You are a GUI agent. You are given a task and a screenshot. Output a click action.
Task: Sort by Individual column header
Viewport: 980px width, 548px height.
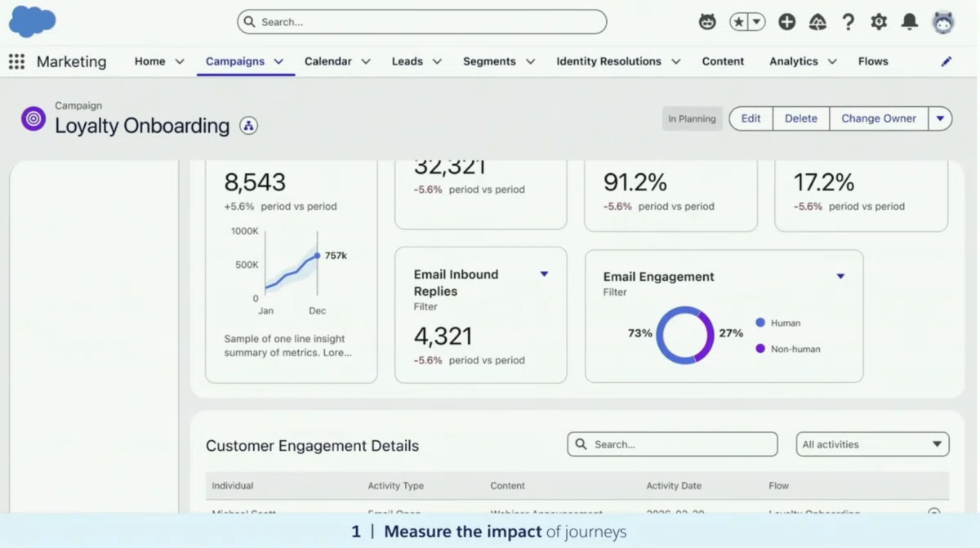pyautogui.click(x=233, y=486)
